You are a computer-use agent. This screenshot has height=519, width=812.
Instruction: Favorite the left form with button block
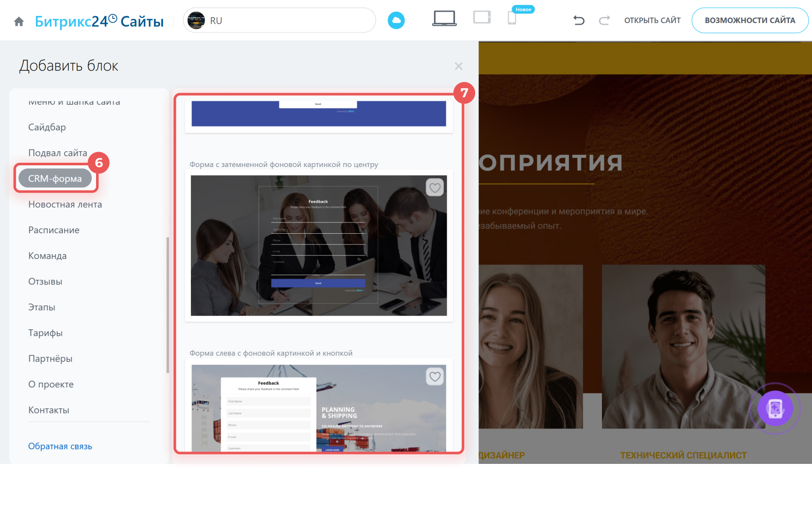pos(435,377)
